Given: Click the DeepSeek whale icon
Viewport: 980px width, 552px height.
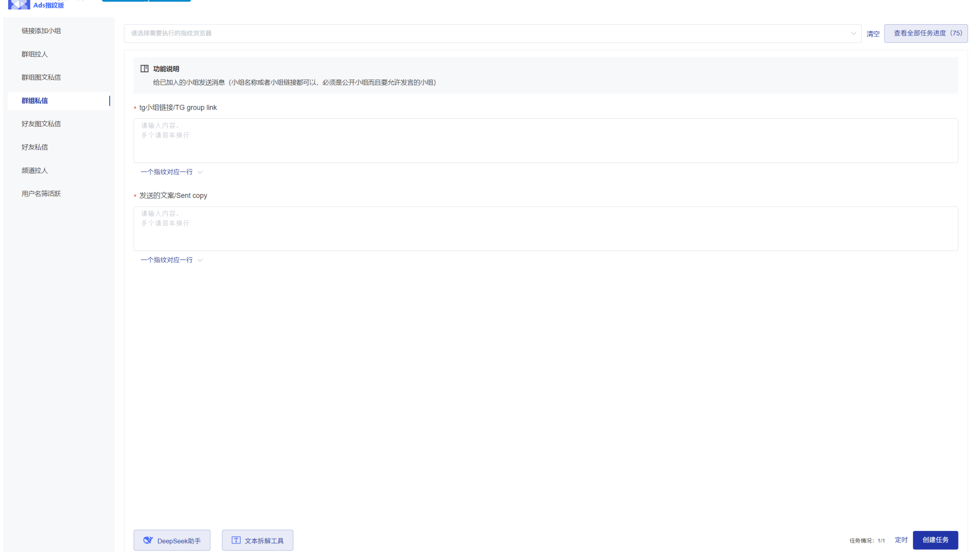Looking at the screenshot, I should (x=148, y=540).
